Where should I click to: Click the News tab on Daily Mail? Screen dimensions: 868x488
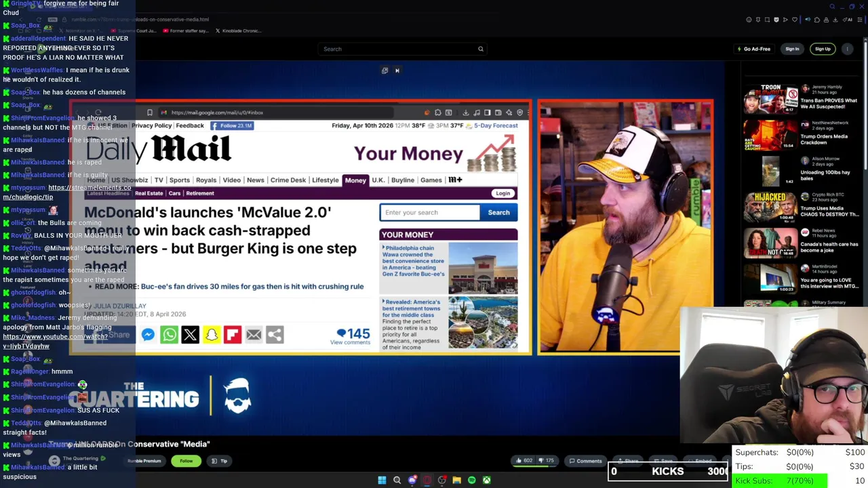[256, 180]
